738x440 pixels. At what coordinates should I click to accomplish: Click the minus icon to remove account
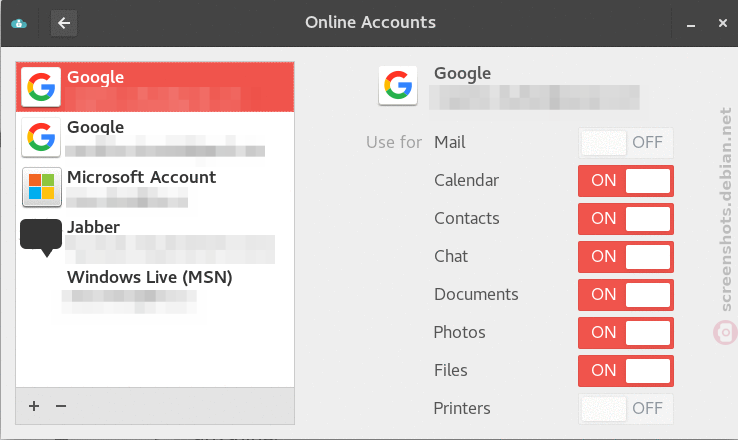[x=61, y=406]
